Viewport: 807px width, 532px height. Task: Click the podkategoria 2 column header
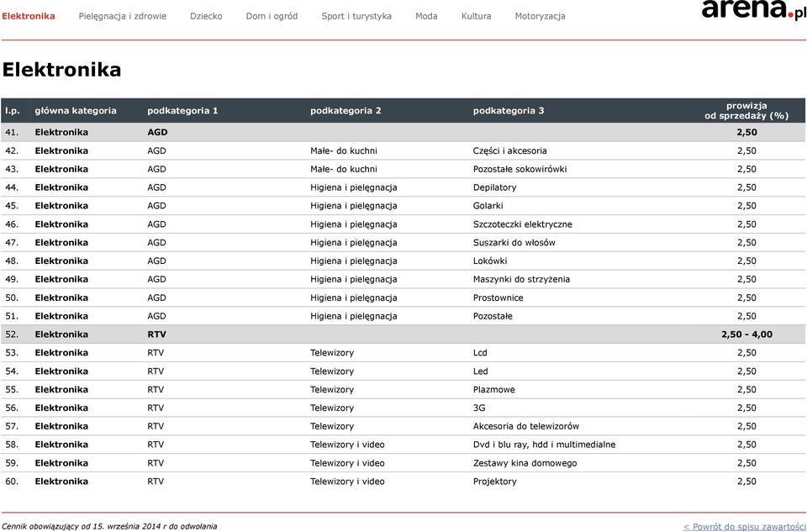pos(345,111)
